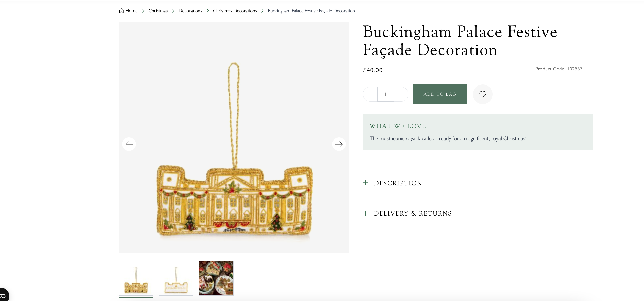Click inside the quantity input field

[385, 94]
